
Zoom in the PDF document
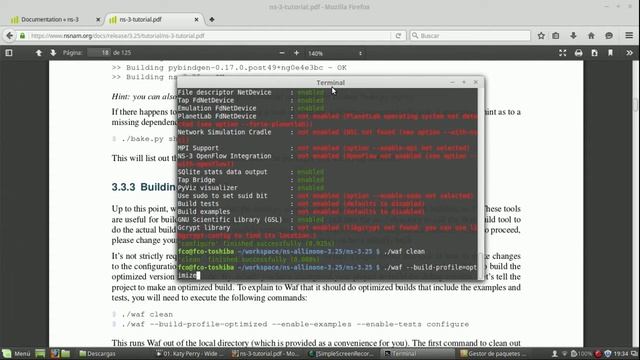(296, 53)
